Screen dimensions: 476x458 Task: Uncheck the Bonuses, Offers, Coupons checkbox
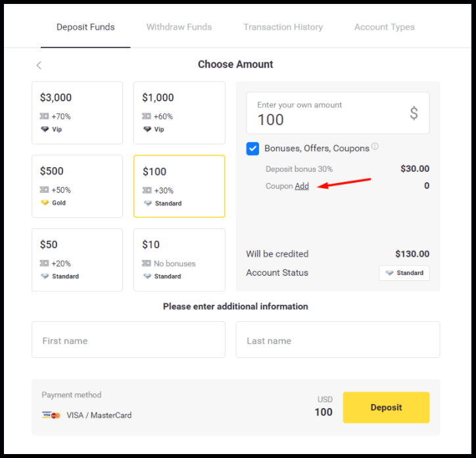[252, 149]
